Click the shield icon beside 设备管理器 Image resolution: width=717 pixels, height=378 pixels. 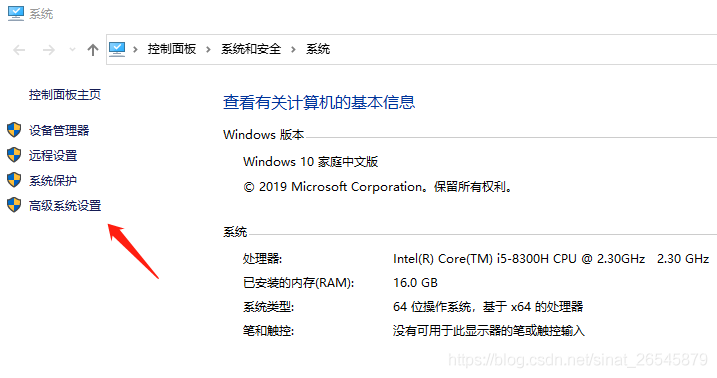coord(14,130)
